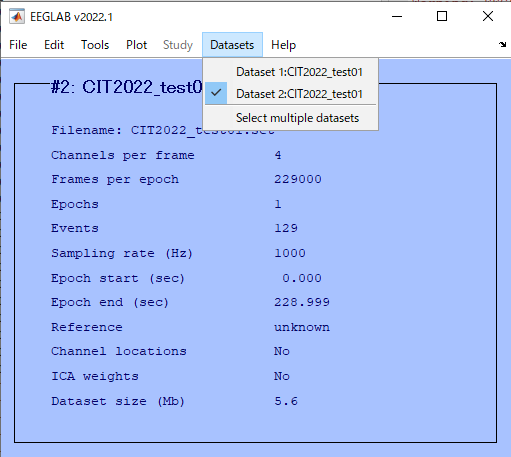
Task: Choose checked Dataset 2:CIT2022_test01 entry
Action: point(290,94)
